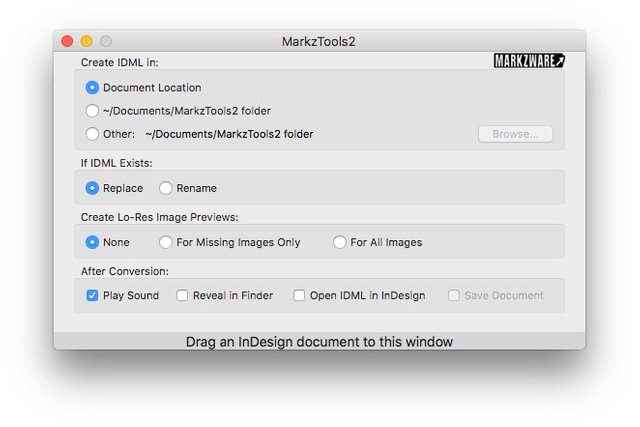Click the "If IDML Exists:" label
This screenshot has height=427, width=640.
point(117,163)
